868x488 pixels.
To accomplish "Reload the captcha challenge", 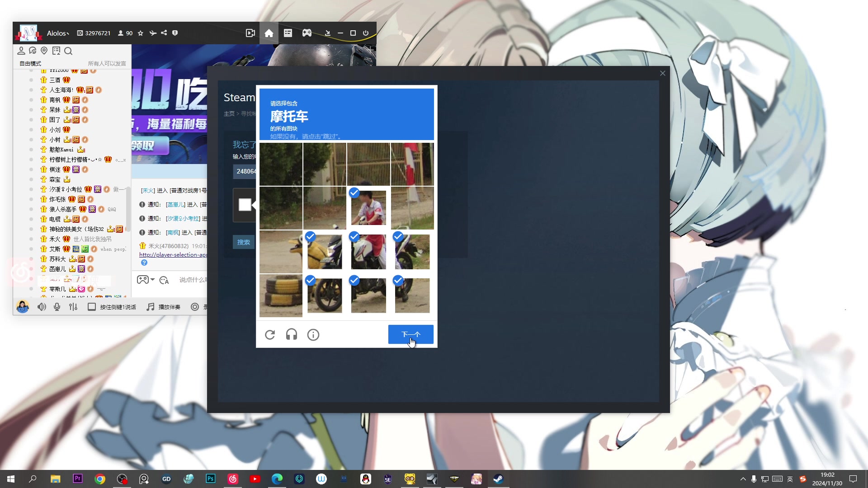I will 270,335.
